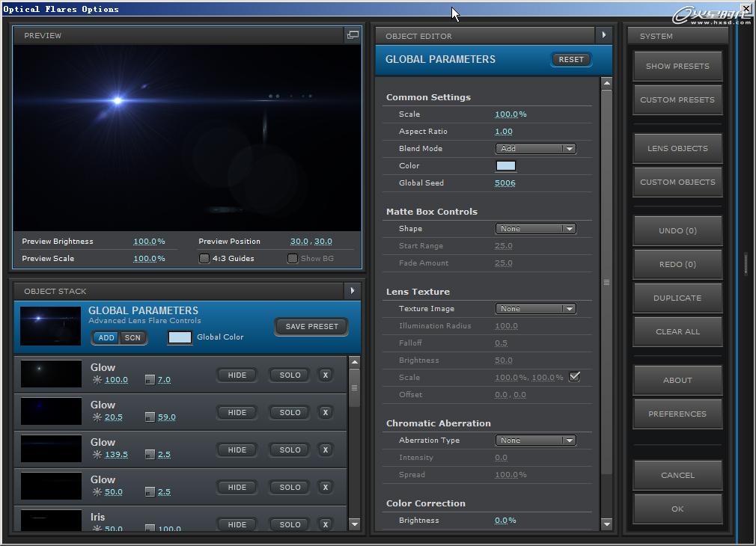Click scale square icon of Glow 59.0
Screen dimensions: 756x546
[150, 417]
